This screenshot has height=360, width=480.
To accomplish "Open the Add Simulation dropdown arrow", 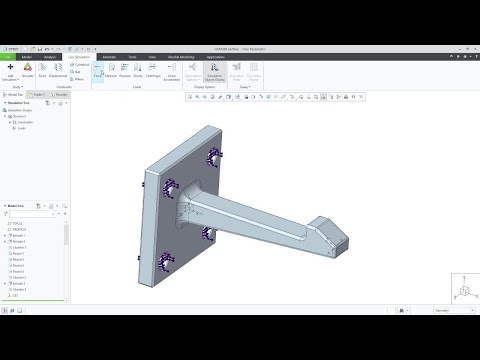I will pyautogui.click(x=18, y=80).
